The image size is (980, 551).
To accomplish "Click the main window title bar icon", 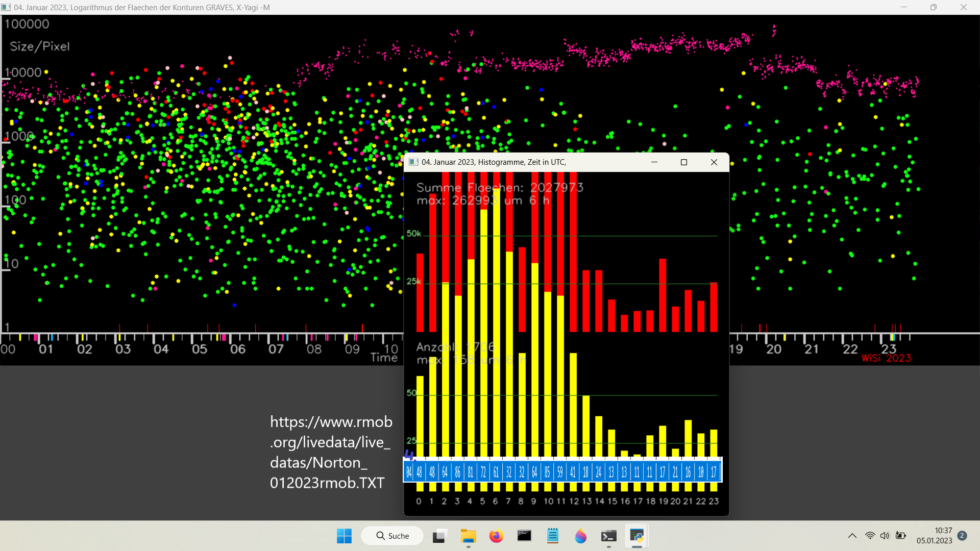I will pyautogui.click(x=6, y=7).
